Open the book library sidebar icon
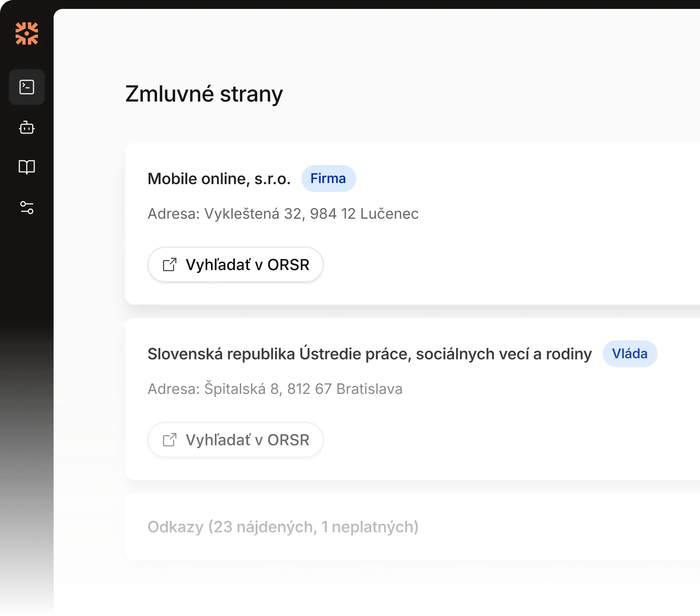 click(x=27, y=167)
